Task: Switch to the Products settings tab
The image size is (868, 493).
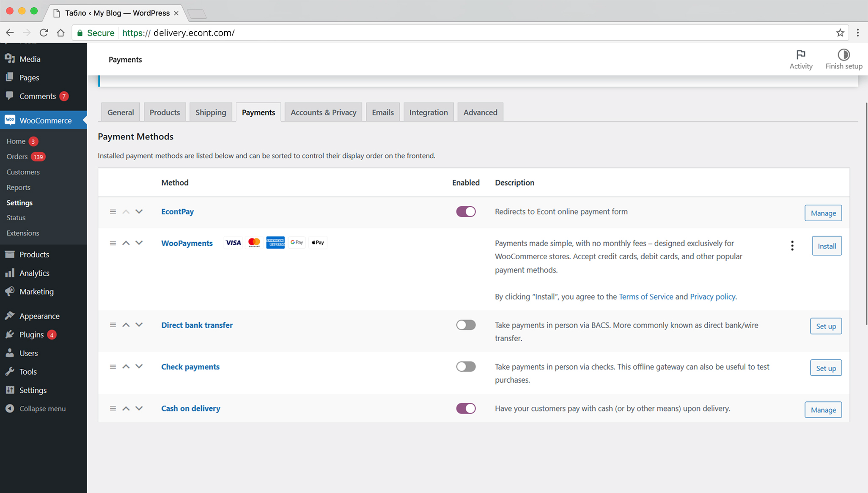Action: coord(165,112)
